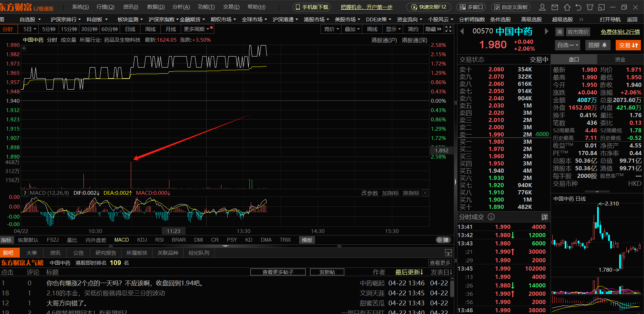Switch to the 资金 tab
This screenshot has height=314, width=644.
pos(620,60)
